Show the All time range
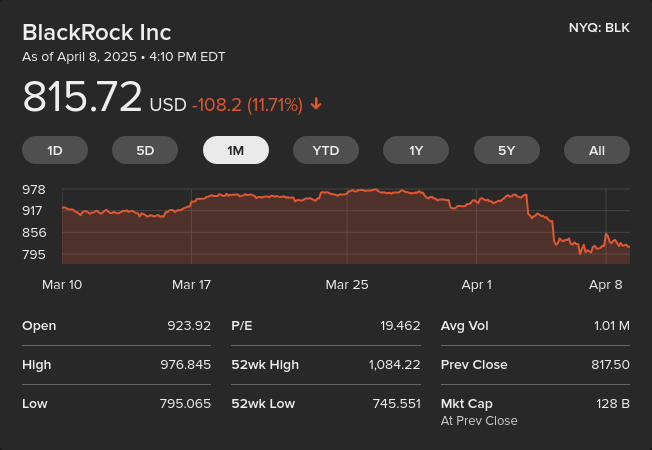The width and height of the screenshot is (652, 450). pos(597,150)
